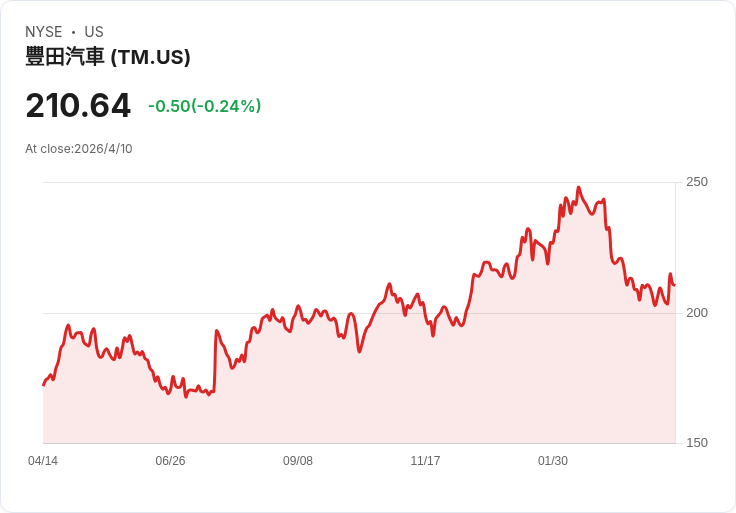Click the NYSE exchange label
Screen dimensions: 736x513
coord(44,32)
